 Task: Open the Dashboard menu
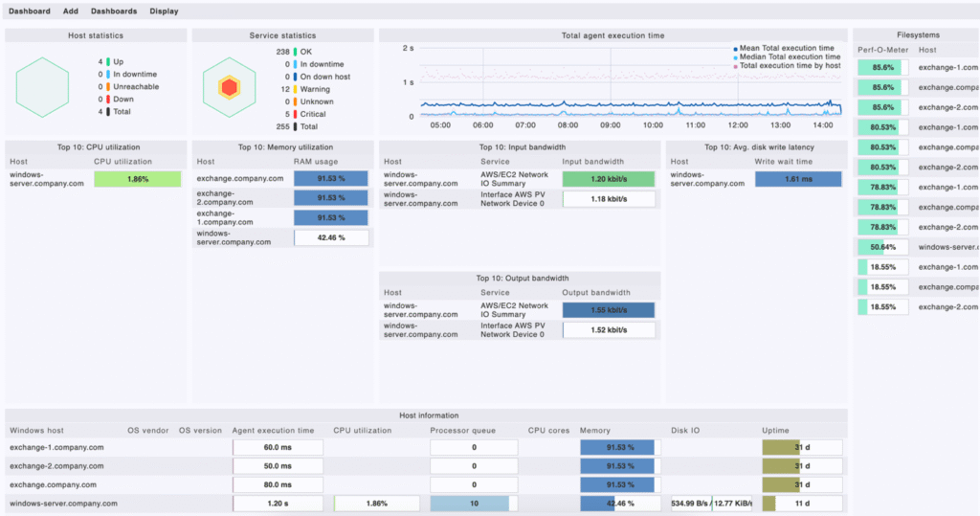pos(30,11)
